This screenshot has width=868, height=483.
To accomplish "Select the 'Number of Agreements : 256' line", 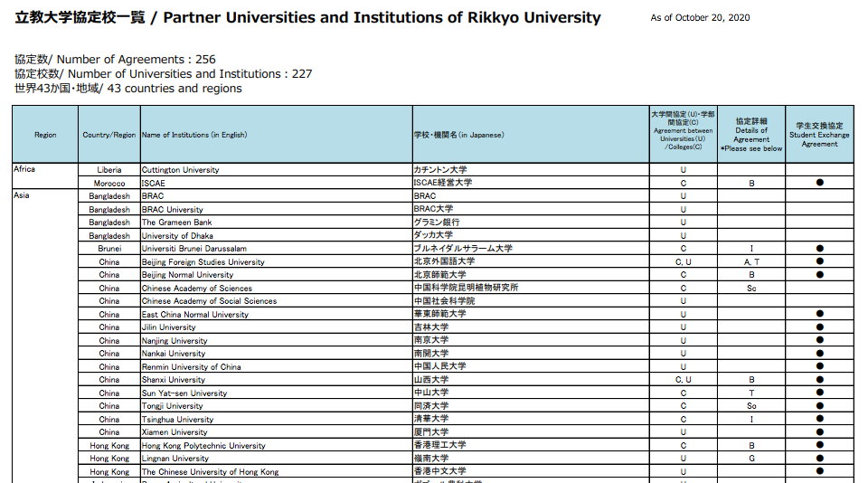I will (137, 60).
